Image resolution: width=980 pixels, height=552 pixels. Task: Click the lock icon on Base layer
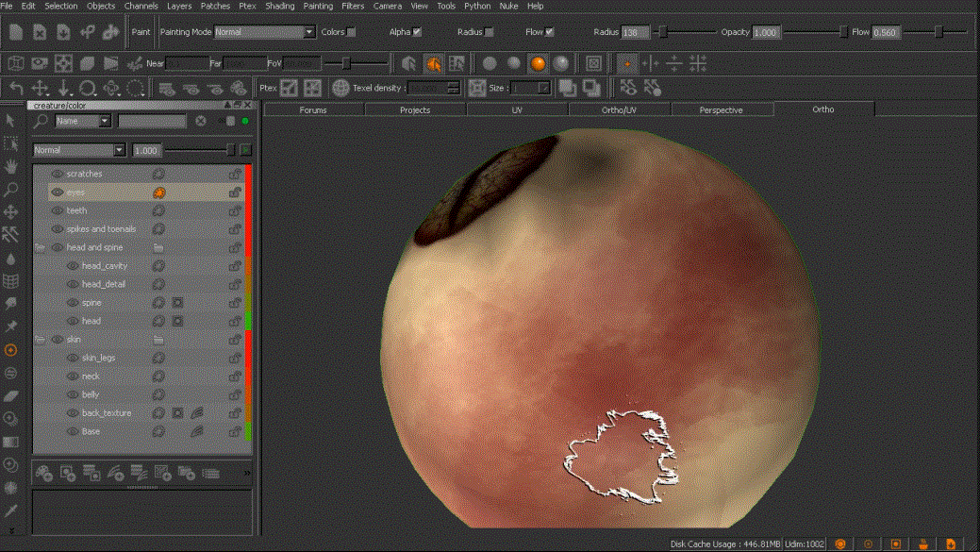coord(234,431)
